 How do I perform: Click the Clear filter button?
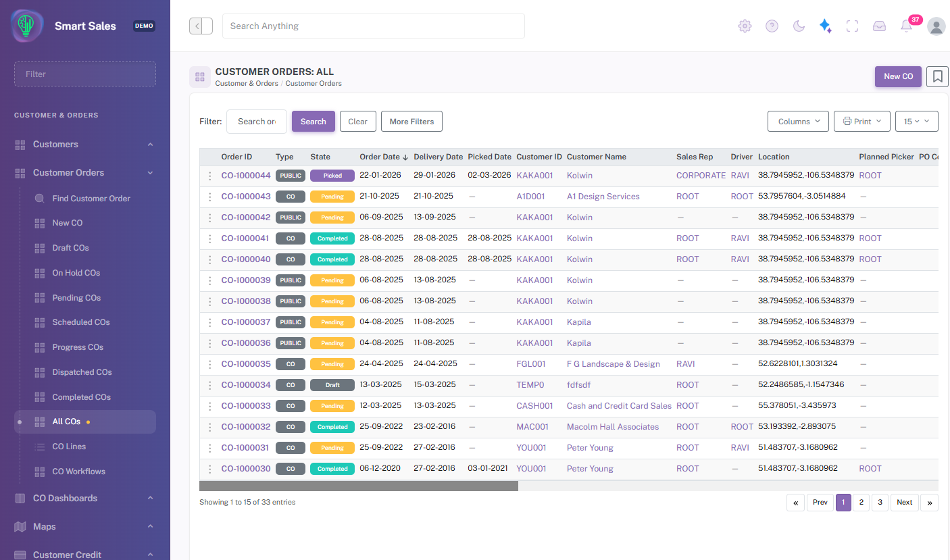coord(357,122)
